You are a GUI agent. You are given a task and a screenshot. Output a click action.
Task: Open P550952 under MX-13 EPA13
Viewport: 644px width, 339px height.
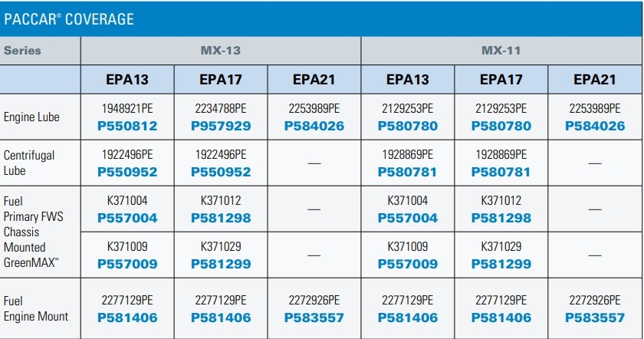pos(127,171)
